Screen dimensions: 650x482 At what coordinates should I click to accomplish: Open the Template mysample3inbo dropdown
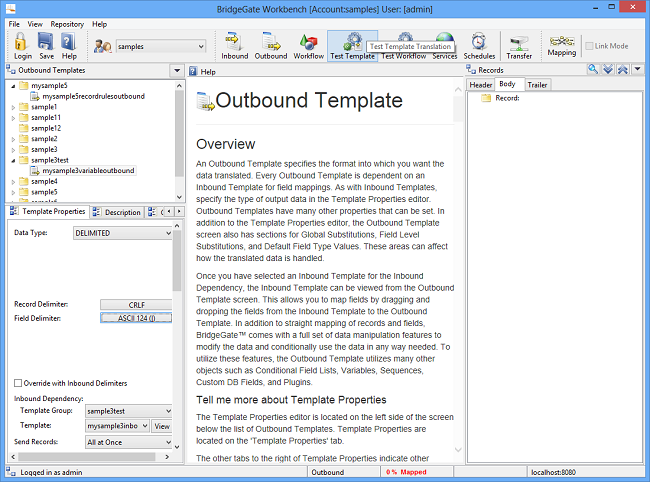[145, 426]
